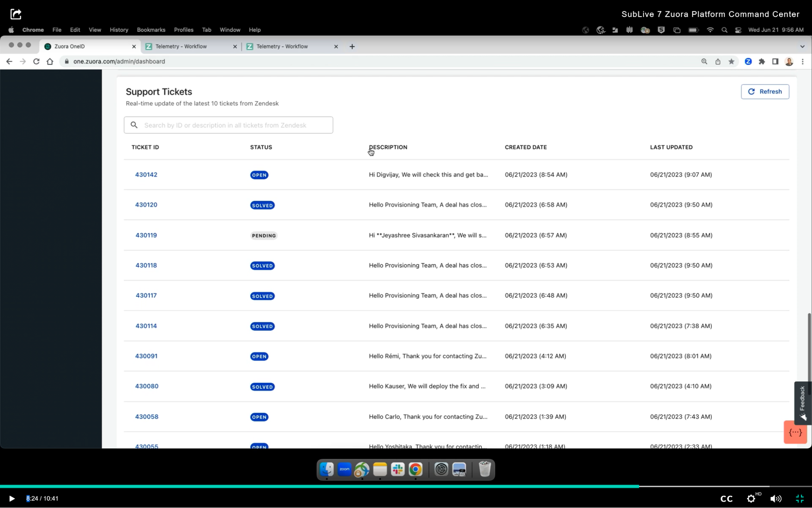Open ticket 430119 link
The height and width of the screenshot is (508, 812).
coord(146,235)
